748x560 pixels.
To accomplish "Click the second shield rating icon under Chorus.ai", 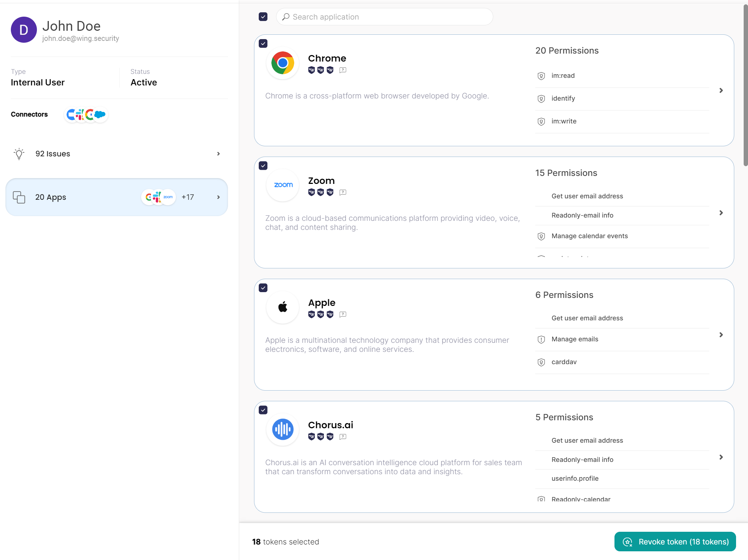I will [x=321, y=437].
